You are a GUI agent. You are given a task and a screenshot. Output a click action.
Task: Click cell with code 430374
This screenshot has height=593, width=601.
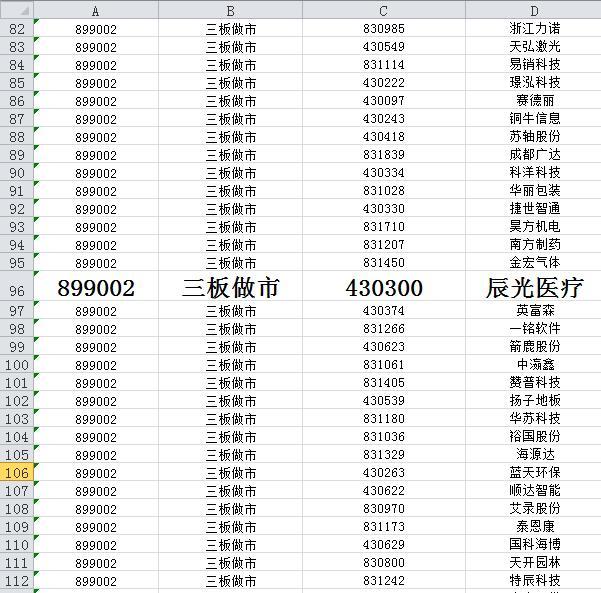(384, 310)
